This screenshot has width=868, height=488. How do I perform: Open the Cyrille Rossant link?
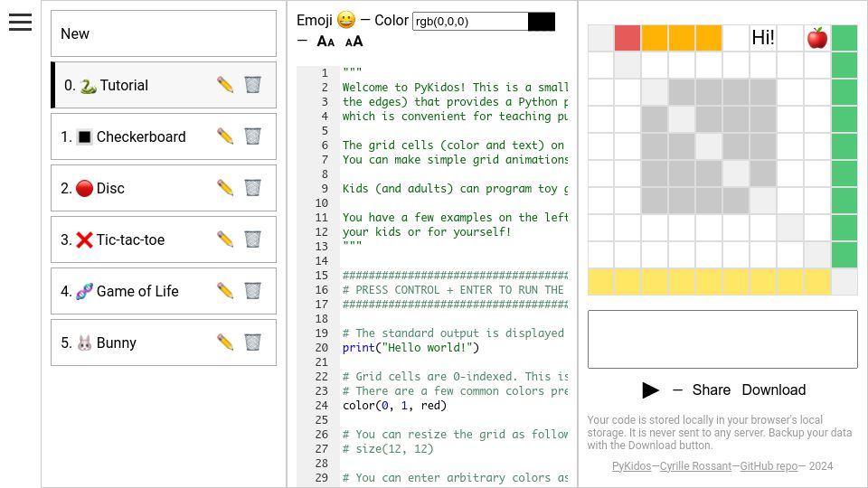click(695, 466)
